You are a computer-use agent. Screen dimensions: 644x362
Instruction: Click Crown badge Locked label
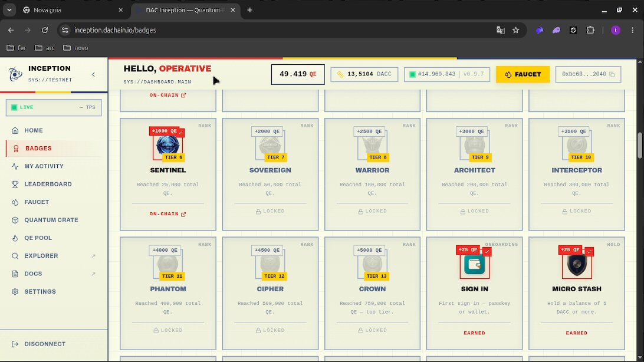[x=372, y=330]
